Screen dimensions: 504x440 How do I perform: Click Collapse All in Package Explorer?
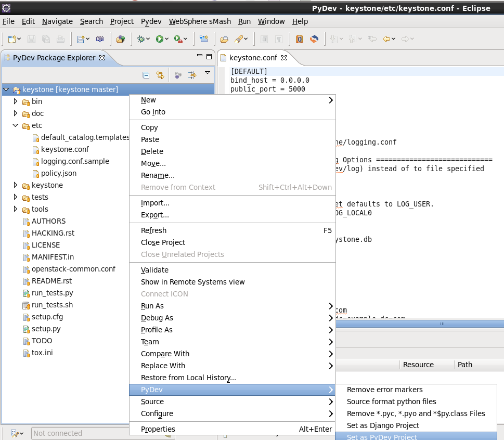click(x=146, y=75)
